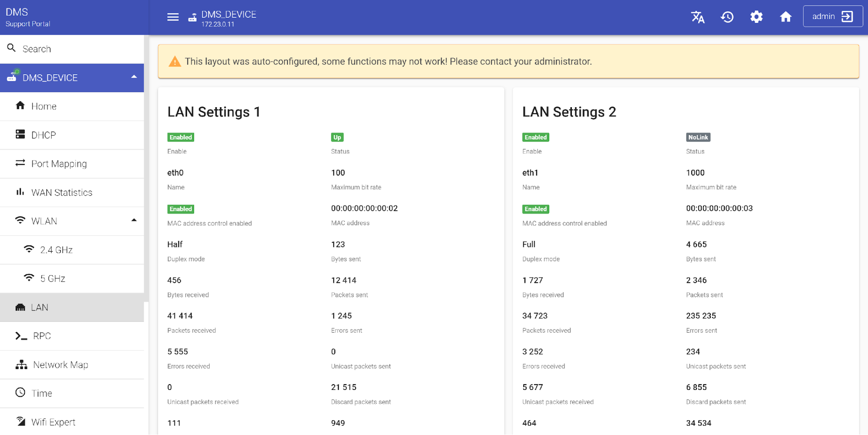
Task: Click the LAN Settings 1 Enabled badge
Action: click(x=181, y=137)
